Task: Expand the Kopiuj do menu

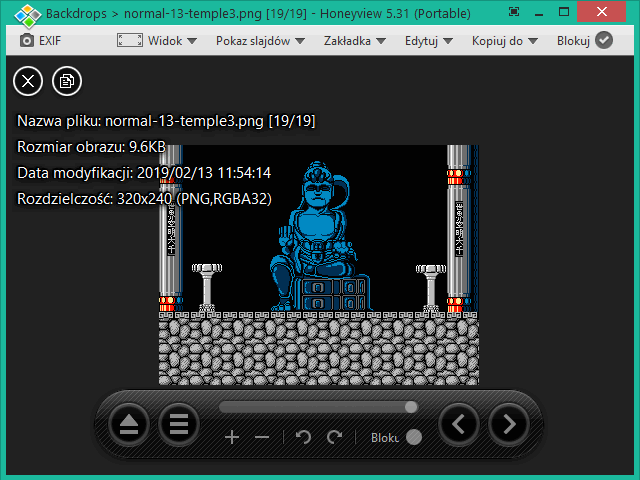Action: click(504, 41)
